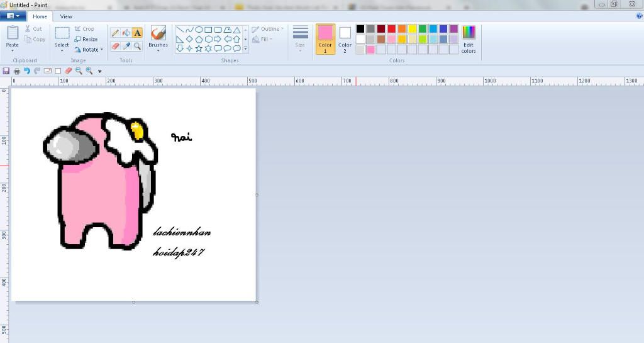Viewport: 644px width, 343px height.
Task: Click Undo arrow in quick access toolbar
Action: pyautogui.click(x=27, y=71)
